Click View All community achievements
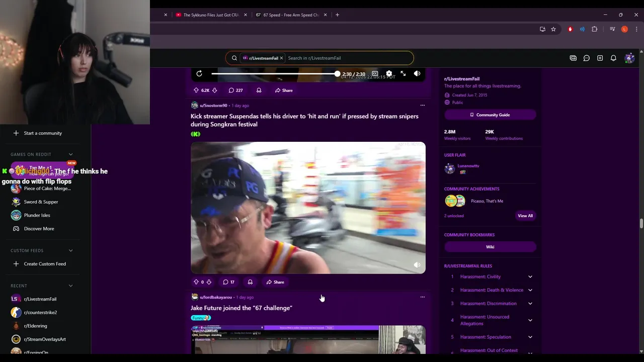The height and width of the screenshot is (362, 644). click(x=525, y=216)
